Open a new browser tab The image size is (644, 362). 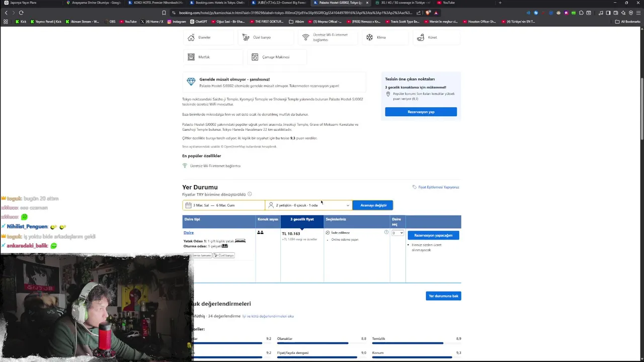click(500, 3)
